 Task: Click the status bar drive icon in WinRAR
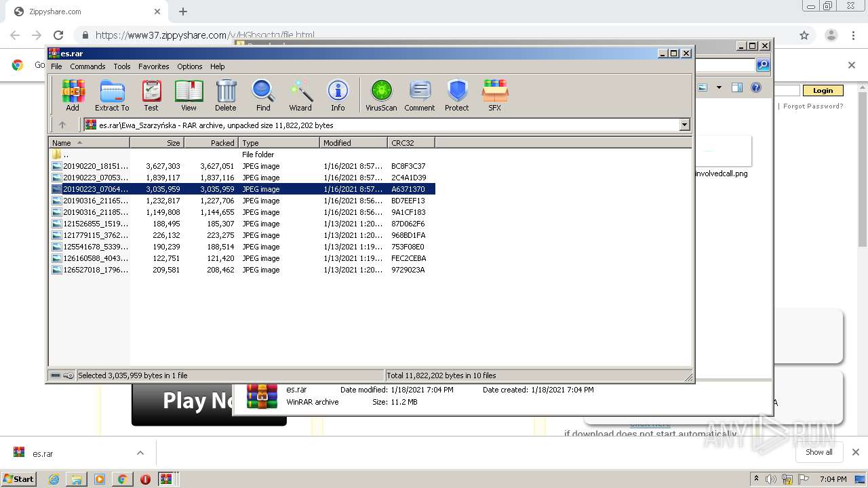(56, 375)
